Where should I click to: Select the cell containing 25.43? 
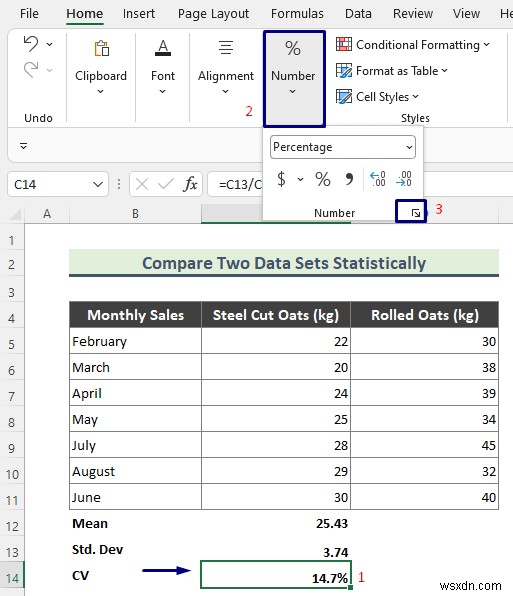(276, 523)
